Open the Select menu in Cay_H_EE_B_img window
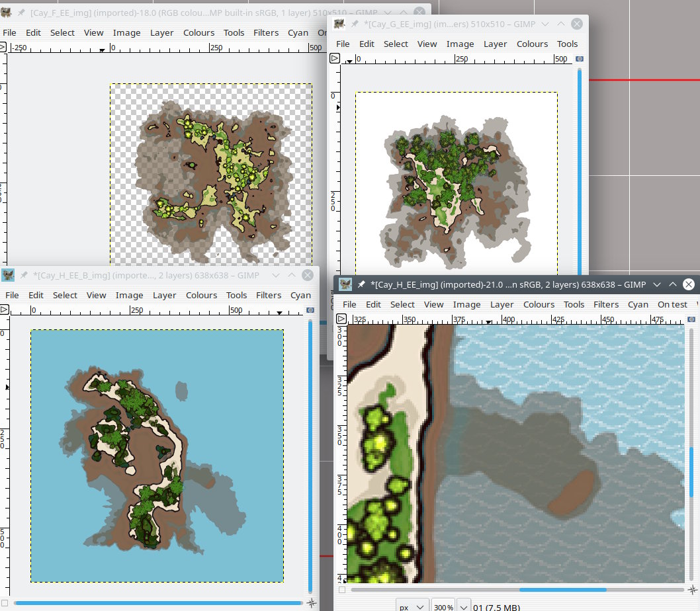The image size is (700, 611). click(65, 295)
